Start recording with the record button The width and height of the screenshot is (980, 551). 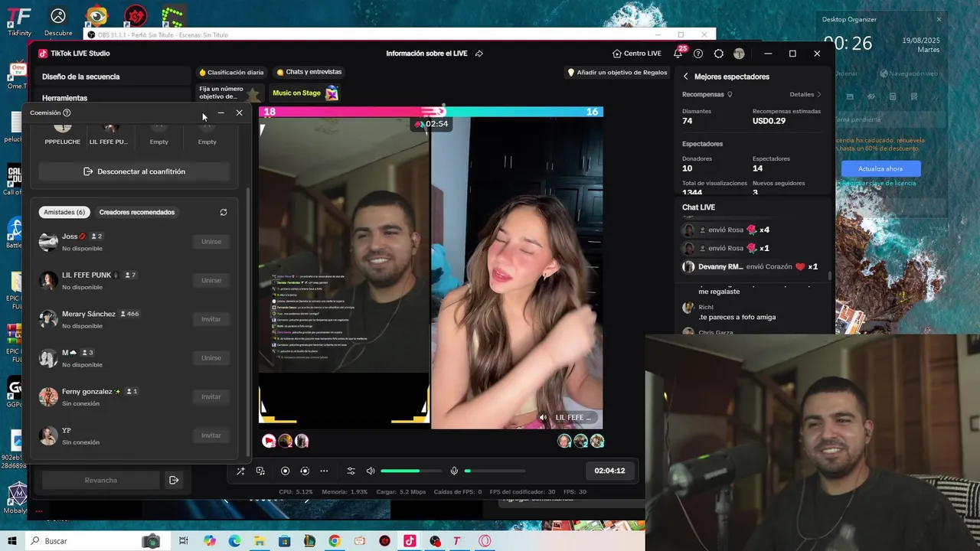pos(285,471)
